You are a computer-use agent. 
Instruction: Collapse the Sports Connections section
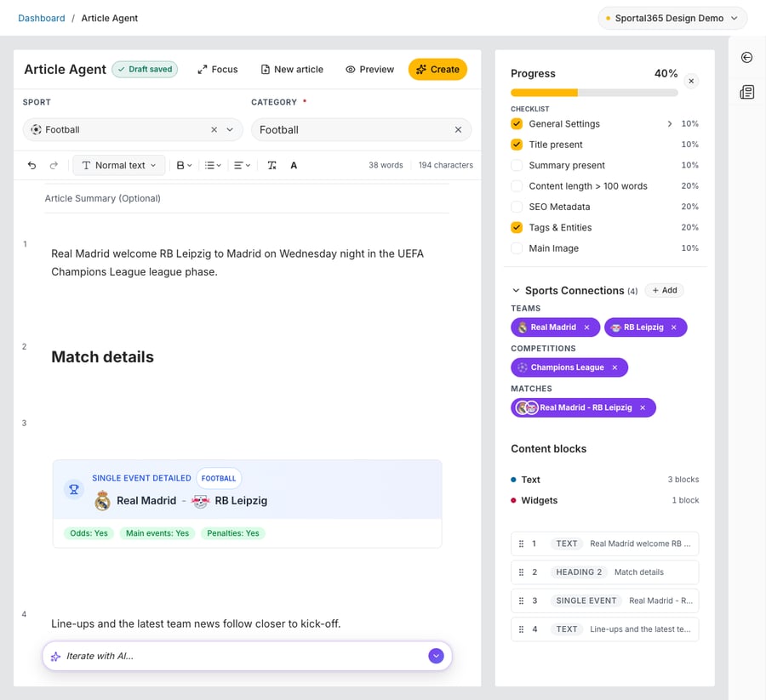(x=516, y=290)
